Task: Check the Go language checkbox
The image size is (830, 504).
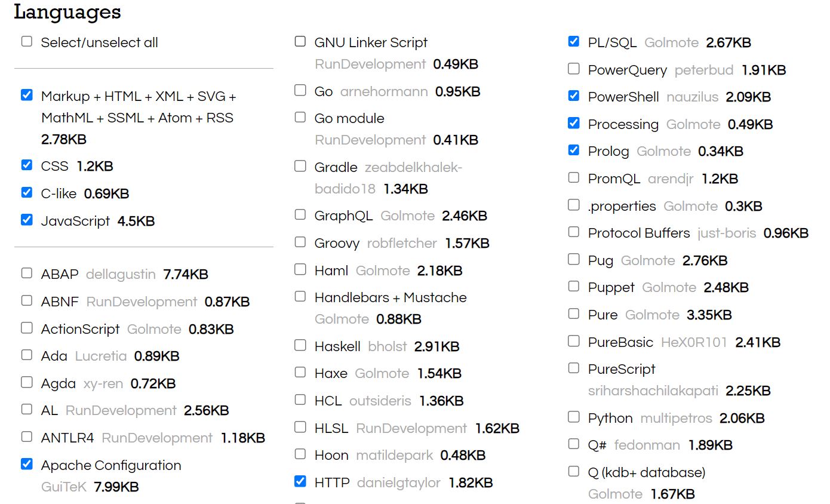Action: pyautogui.click(x=300, y=91)
